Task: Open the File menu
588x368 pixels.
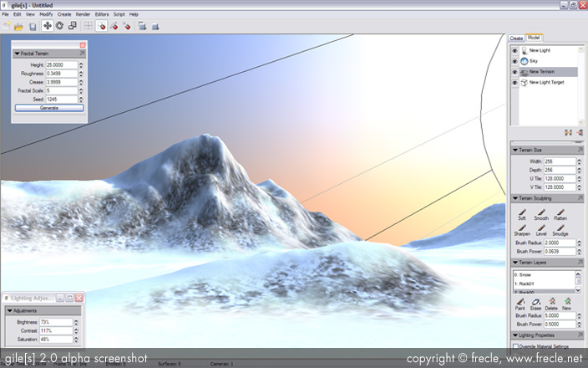Action: pos(5,14)
